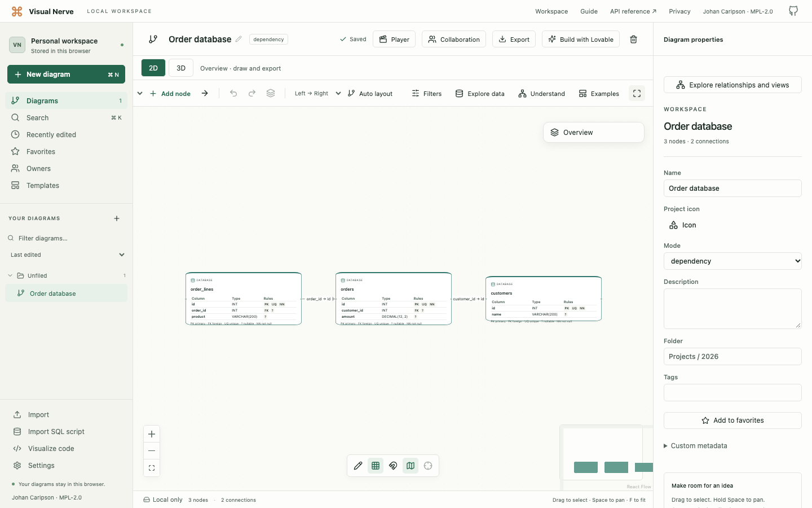The height and width of the screenshot is (508, 812).
Task: Open the Last edited sort dropdown
Action: pos(67,255)
